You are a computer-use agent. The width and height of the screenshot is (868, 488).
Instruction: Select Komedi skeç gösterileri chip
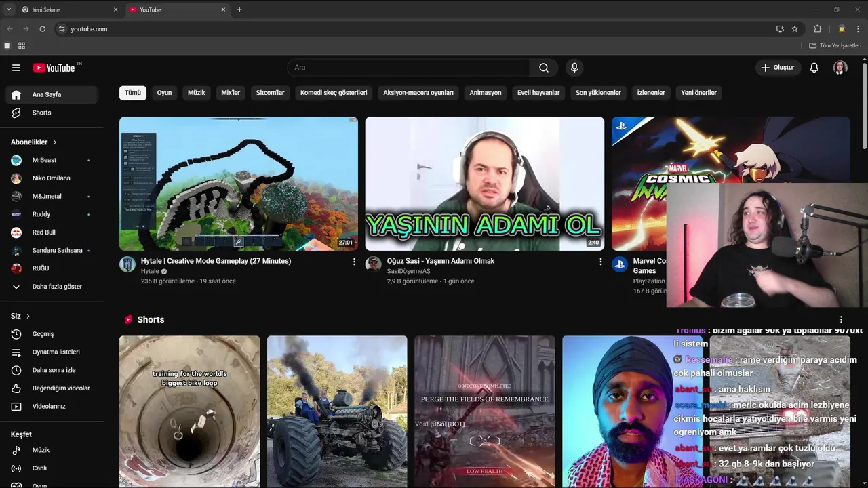pyautogui.click(x=334, y=93)
